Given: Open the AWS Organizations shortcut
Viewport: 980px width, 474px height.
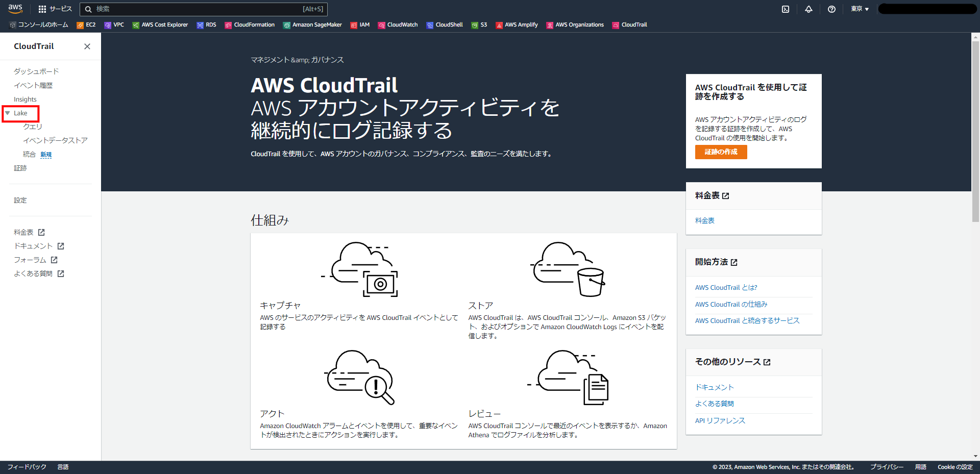Looking at the screenshot, I should click(x=578, y=24).
